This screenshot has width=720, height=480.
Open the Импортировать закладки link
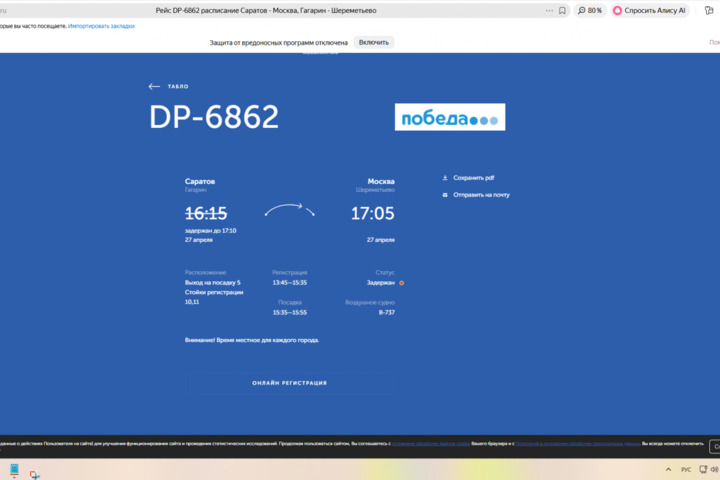pyautogui.click(x=101, y=26)
